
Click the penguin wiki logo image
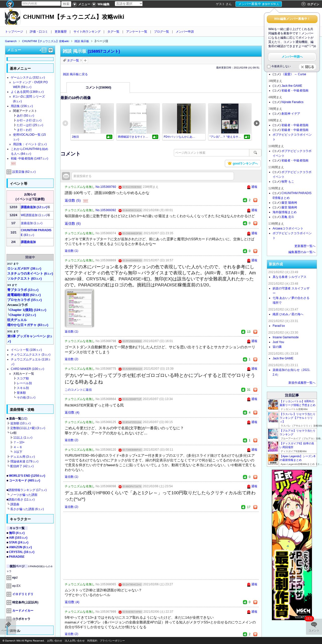click(x=12, y=17)
